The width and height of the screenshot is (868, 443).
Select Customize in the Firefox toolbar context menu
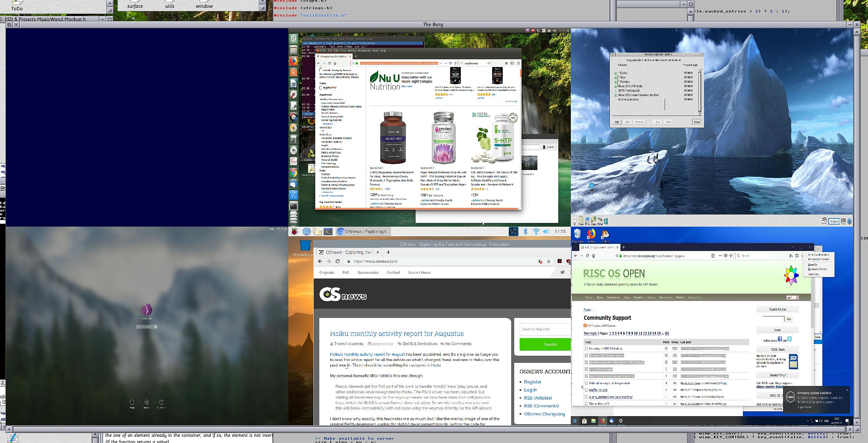813,274
